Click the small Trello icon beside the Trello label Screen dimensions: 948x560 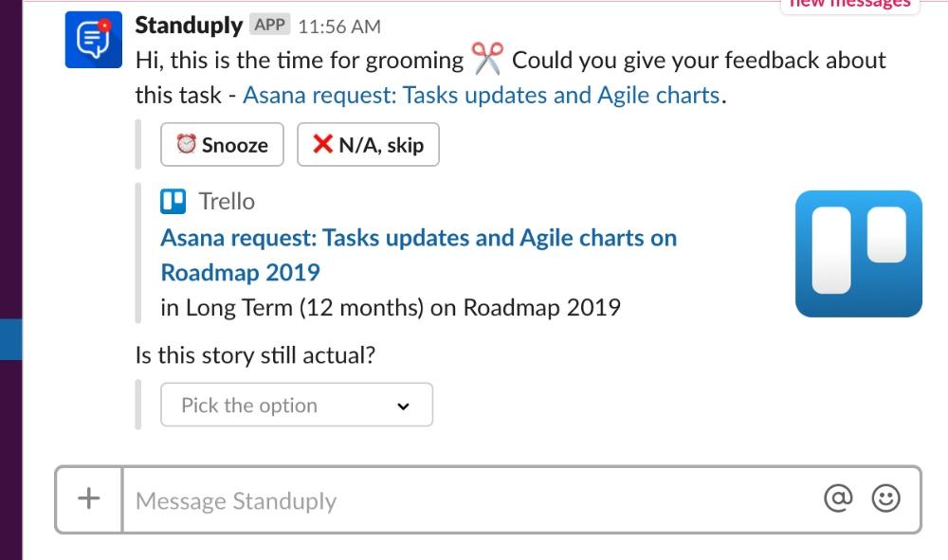pos(173,202)
